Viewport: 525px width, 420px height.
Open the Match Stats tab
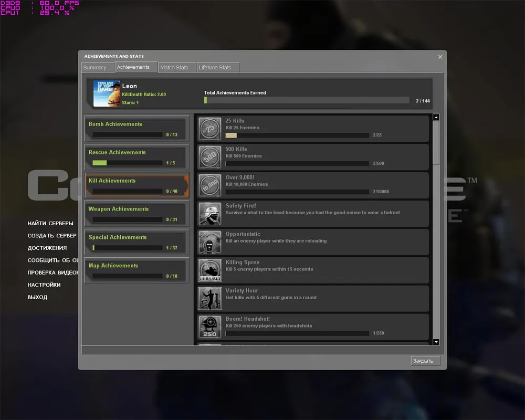point(176,67)
